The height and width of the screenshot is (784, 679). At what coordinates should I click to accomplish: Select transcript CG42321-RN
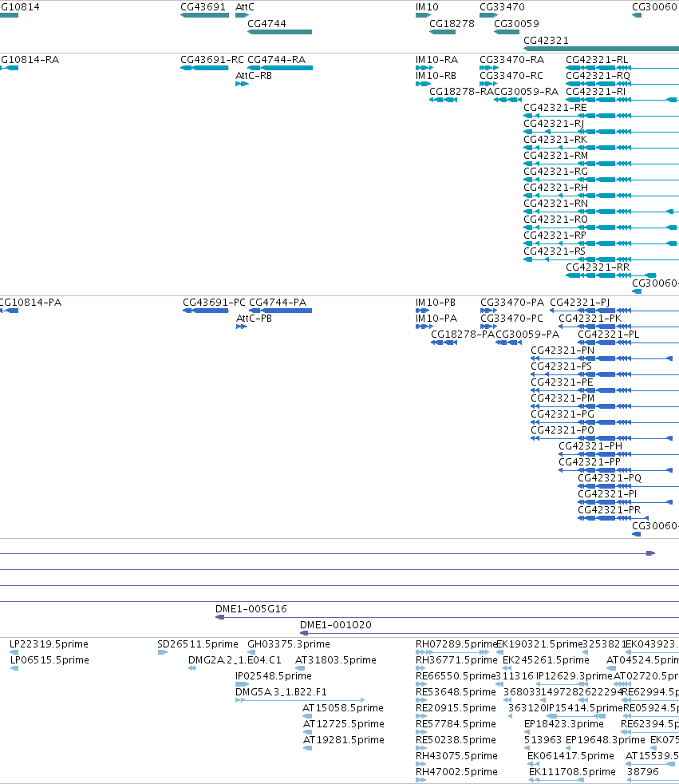tap(555, 204)
